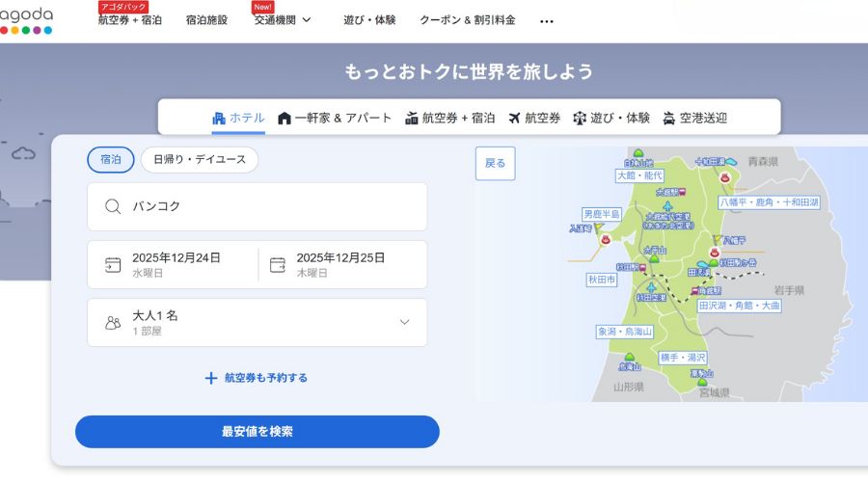Click the 戻る button on the map
The height and width of the screenshot is (482, 868).
pyautogui.click(x=496, y=163)
